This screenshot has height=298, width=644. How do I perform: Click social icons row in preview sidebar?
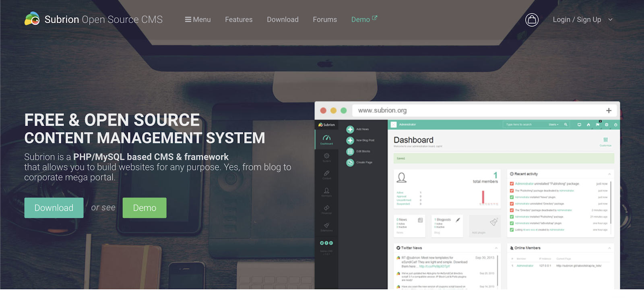326,243
